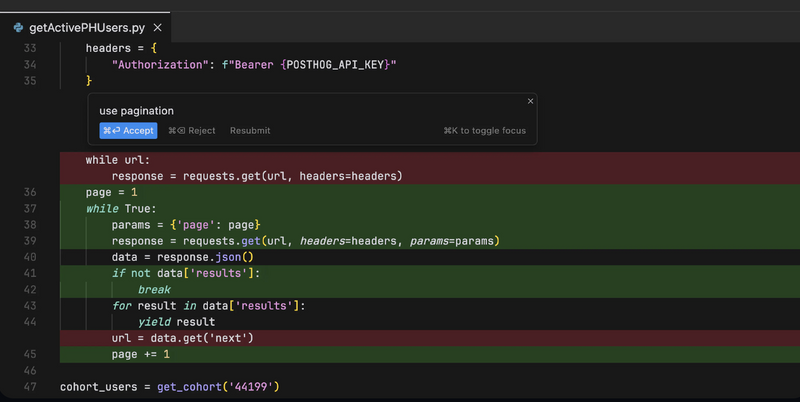Viewport: 800px width, 402px height.
Task: Click line number 33 in gutter
Action: point(30,48)
